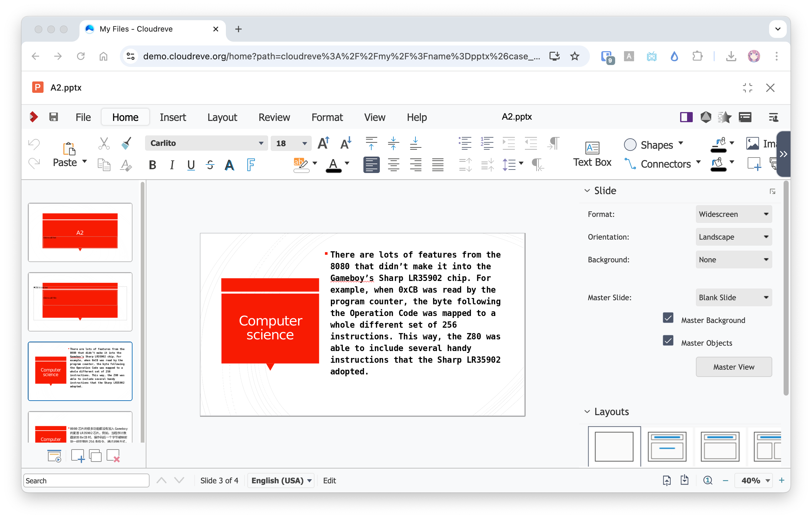Open the Insert tab

(173, 117)
